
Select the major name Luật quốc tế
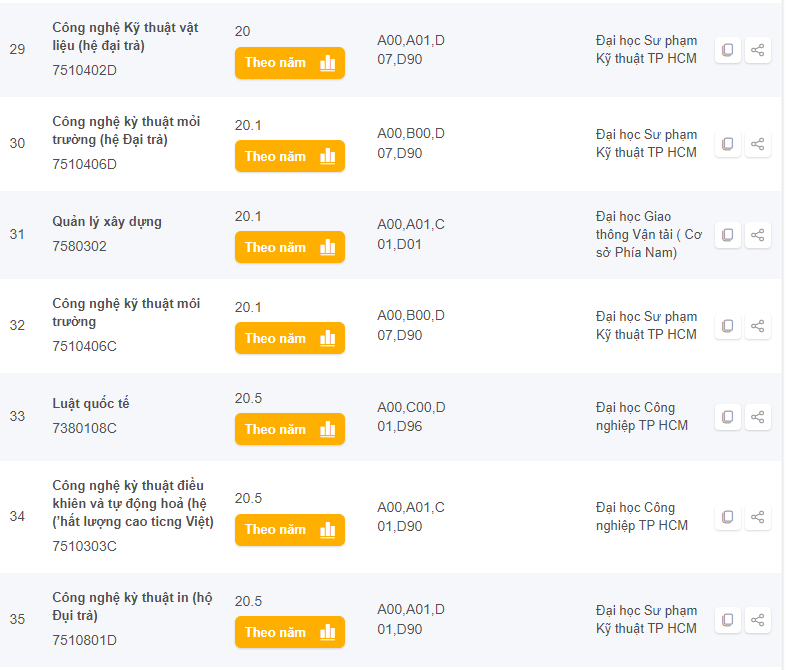(91, 403)
